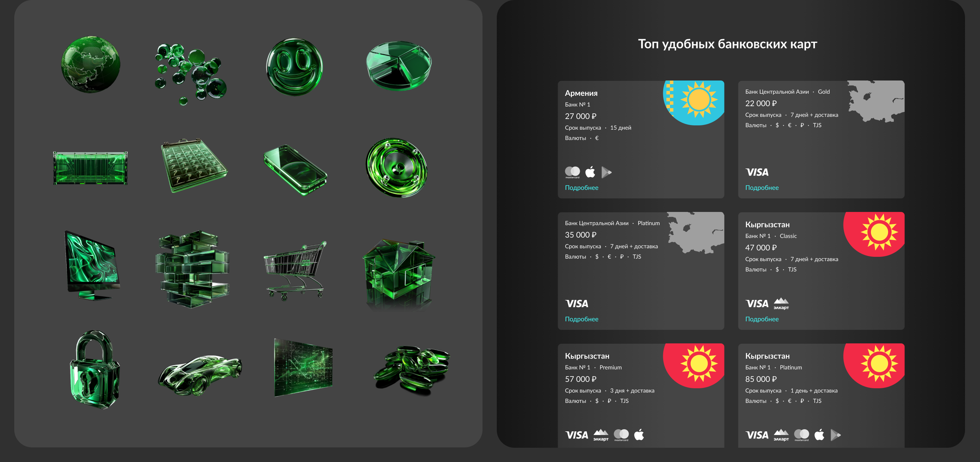Click the green smartphone icon
980x462 pixels.
pyautogui.click(x=295, y=169)
